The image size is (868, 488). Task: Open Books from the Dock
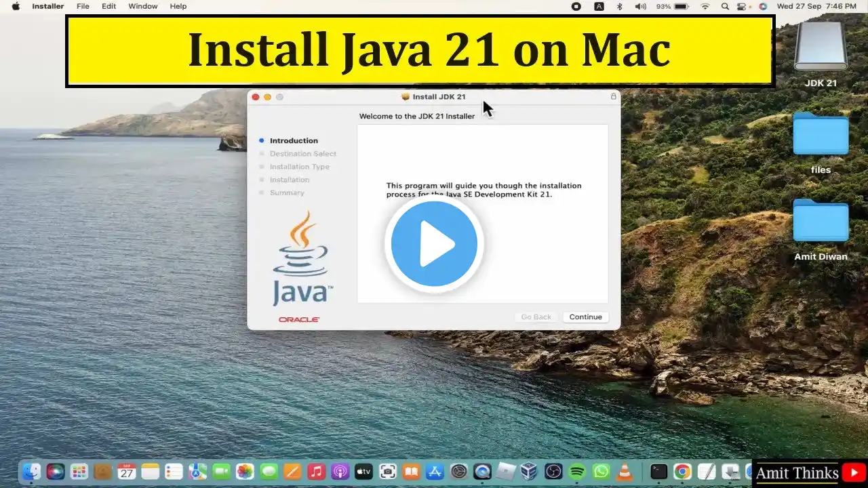[411, 472]
